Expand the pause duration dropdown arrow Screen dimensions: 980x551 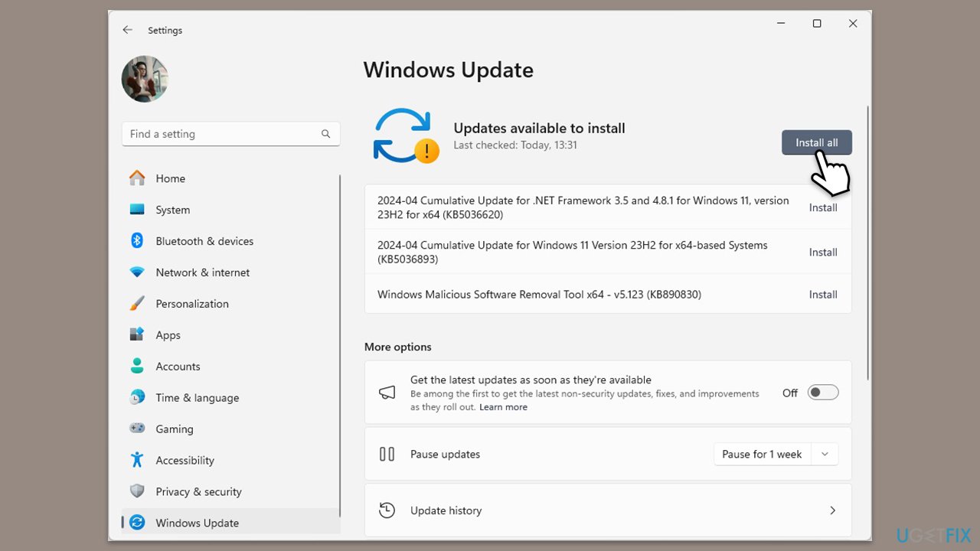coord(825,454)
